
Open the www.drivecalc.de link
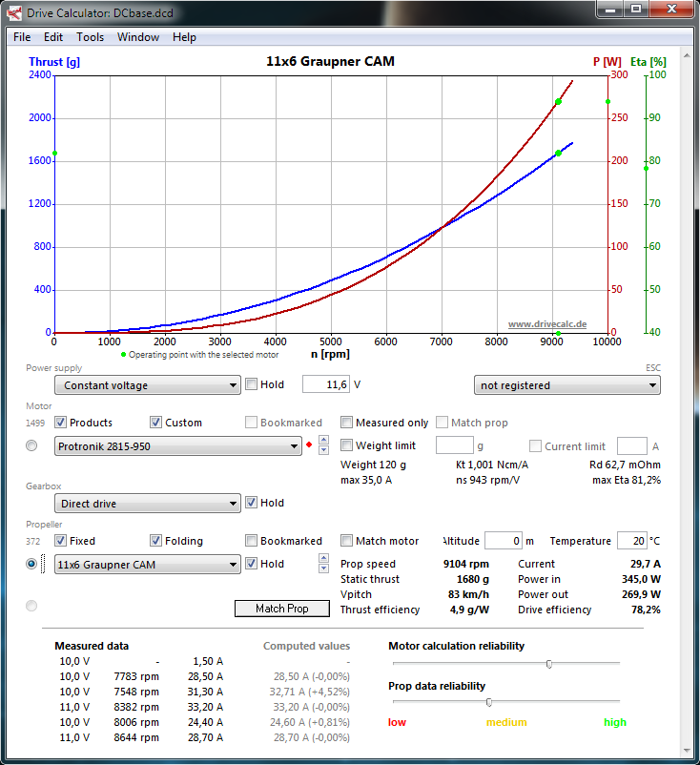tap(547, 324)
